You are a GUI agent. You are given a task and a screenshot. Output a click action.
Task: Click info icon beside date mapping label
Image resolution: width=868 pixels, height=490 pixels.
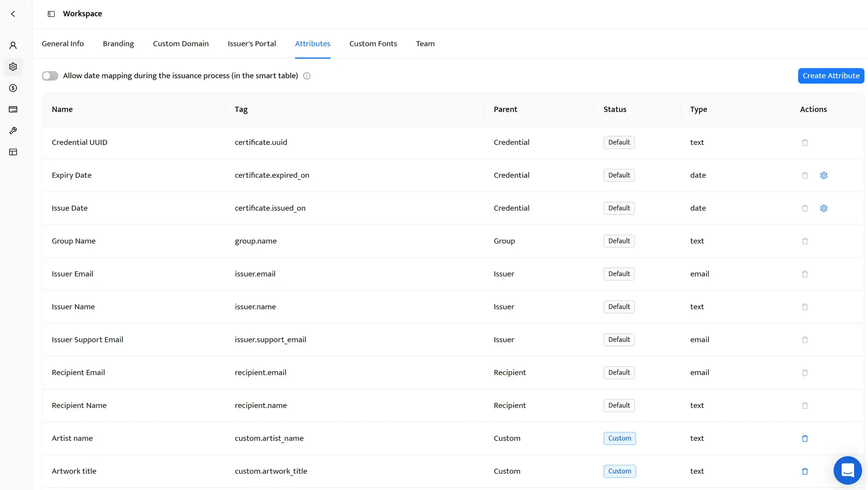tap(307, 76)
